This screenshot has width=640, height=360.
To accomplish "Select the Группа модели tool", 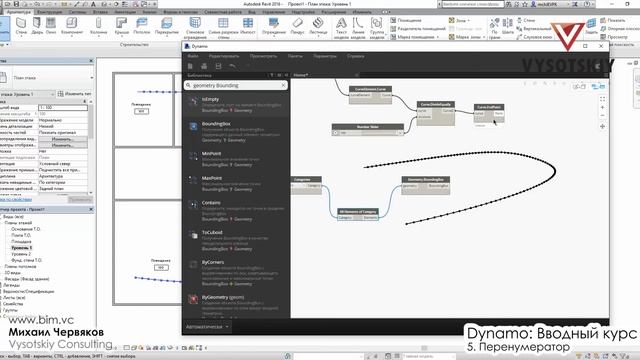I will coord(377,28).
